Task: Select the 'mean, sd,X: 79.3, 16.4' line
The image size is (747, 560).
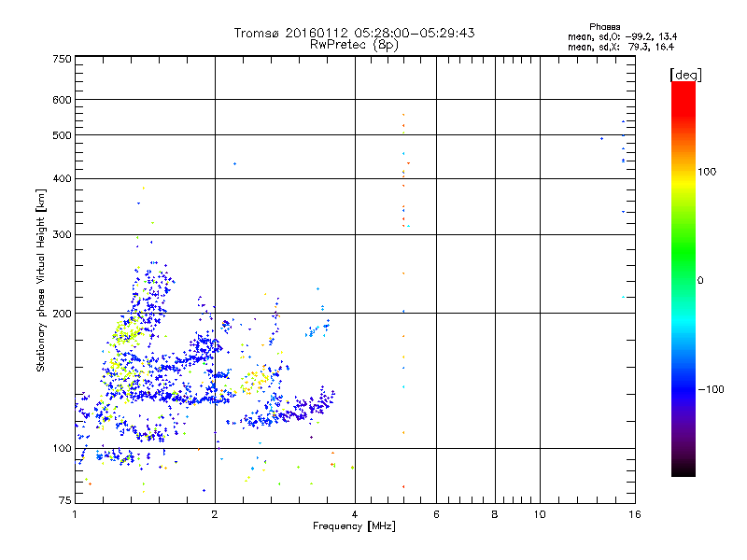Action: [621, 47]
